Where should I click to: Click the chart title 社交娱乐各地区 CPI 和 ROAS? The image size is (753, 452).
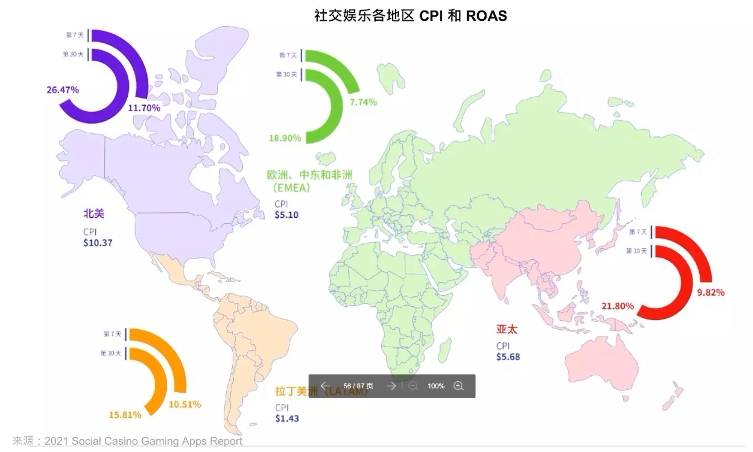click(411, 15)
